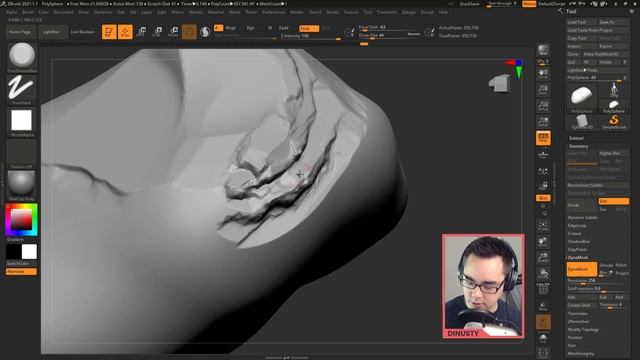640x360 pixels.
Task: Expand the Dynamic Subdiv subsection
Action: click(582, 218)
